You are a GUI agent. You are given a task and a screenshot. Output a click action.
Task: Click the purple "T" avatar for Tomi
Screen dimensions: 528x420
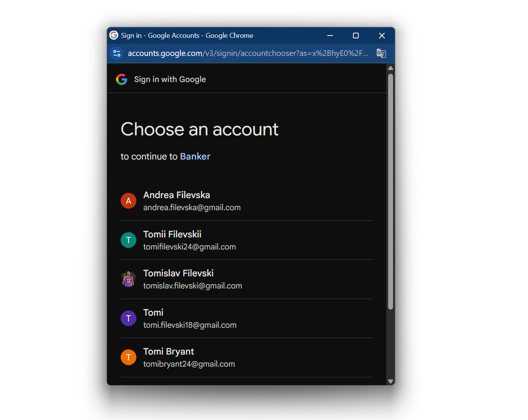click(129, 318)
